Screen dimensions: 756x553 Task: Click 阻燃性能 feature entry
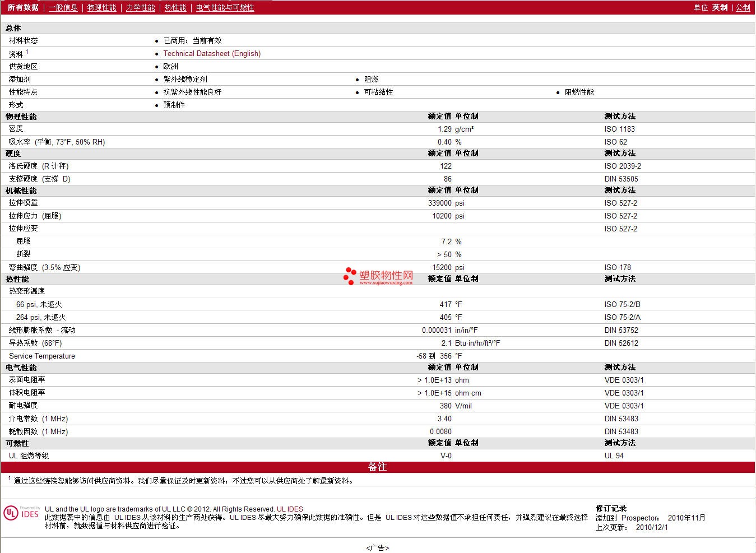coord(579,92)
